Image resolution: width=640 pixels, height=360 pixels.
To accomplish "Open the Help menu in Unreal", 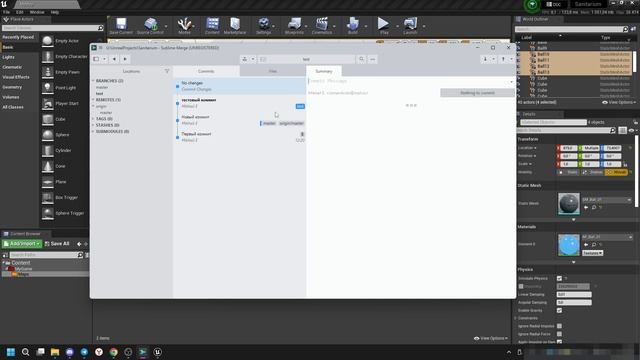I will click(x=55, y=12).
